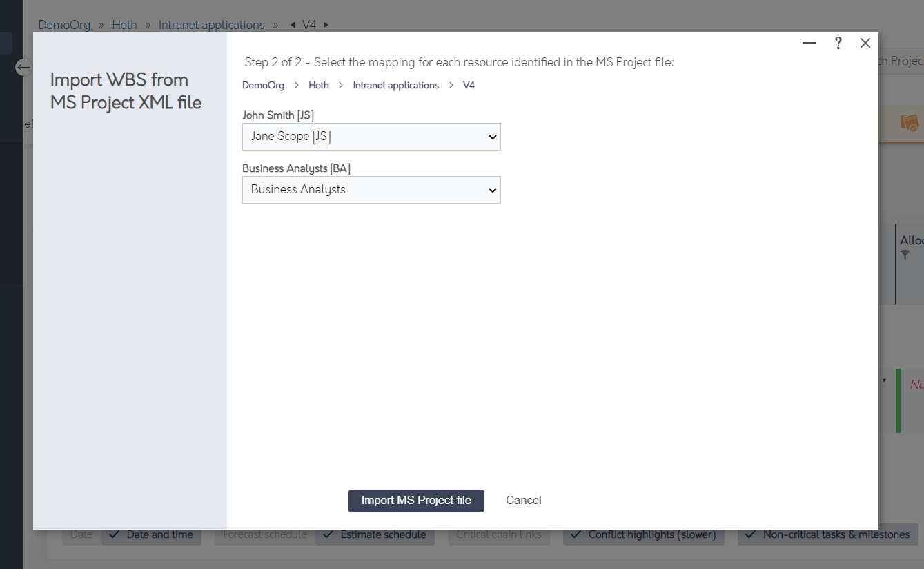The width and height of the screenshot is (924, 569).
Task: Select the Critical chain links option
Action: [498, 534]
